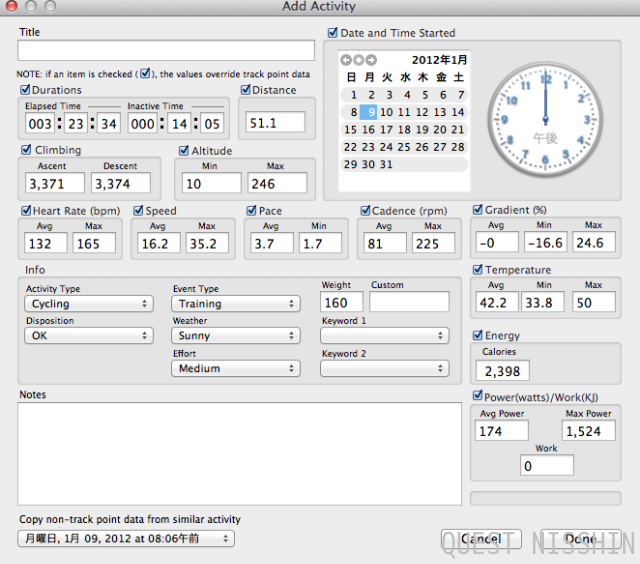
Task: Click the Custom text field
Action: pos(409,302)
